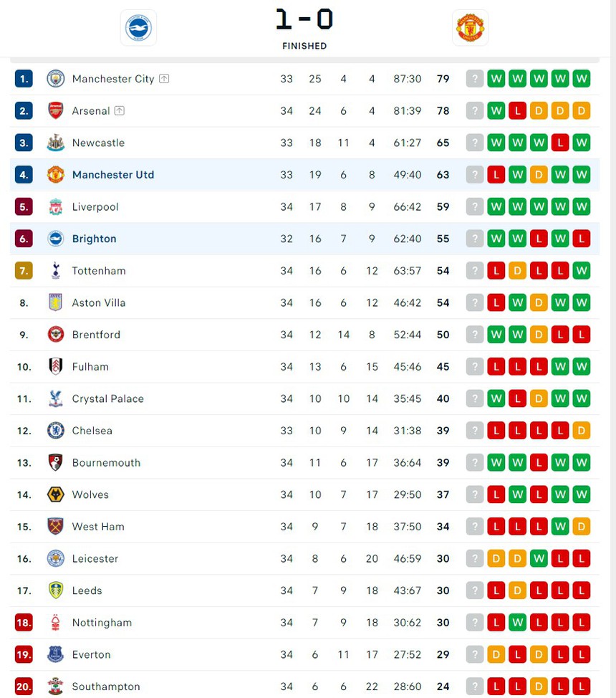Open the external link arrow beside Manchester City
The width and height of the screenshot is (616, 698).
[164, 79]
